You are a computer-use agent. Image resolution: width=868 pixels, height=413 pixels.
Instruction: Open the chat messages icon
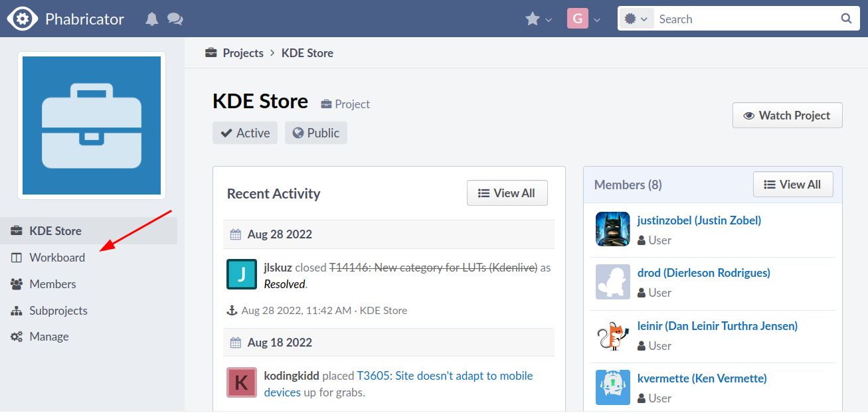coord(175,19)
